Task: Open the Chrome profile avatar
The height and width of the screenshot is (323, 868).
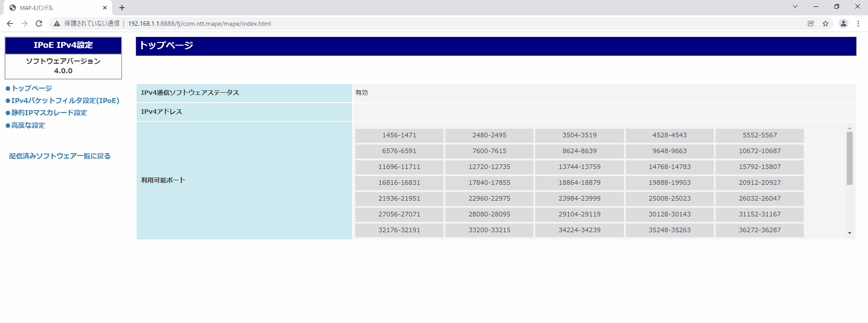Action: click(843, 23)
